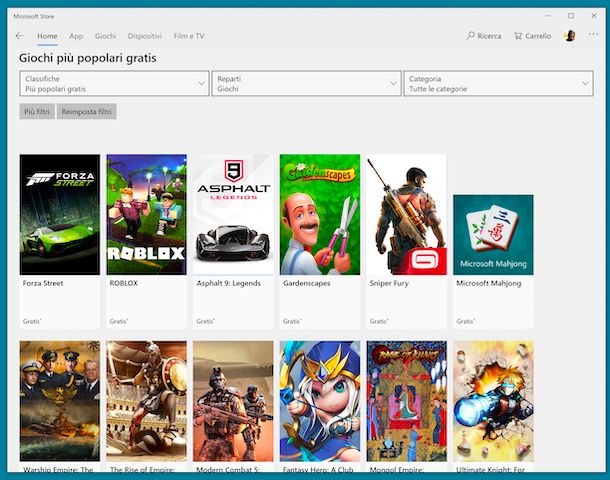Open The Rise of Empire cover
The image size is (610, 480).
(146, 401)
